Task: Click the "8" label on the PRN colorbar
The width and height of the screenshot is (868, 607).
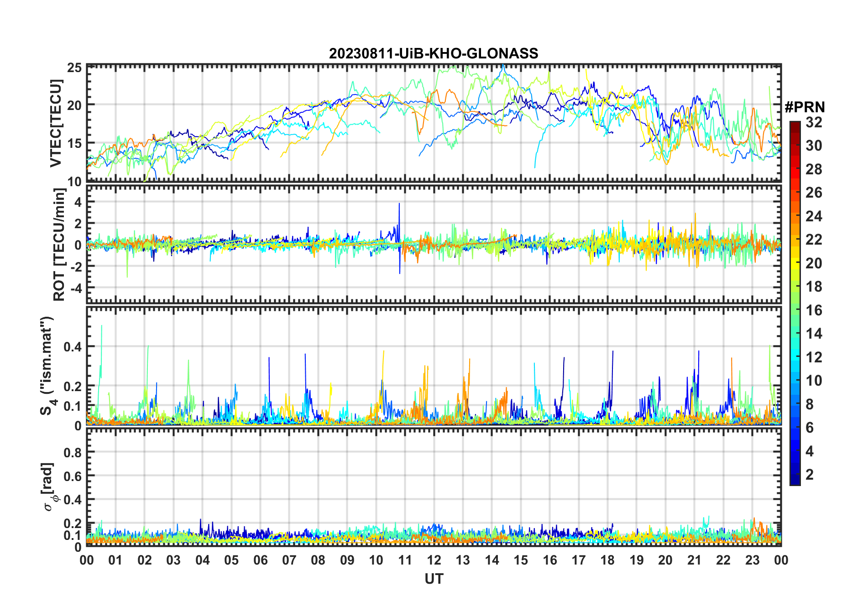Action: tap(810, 404)
